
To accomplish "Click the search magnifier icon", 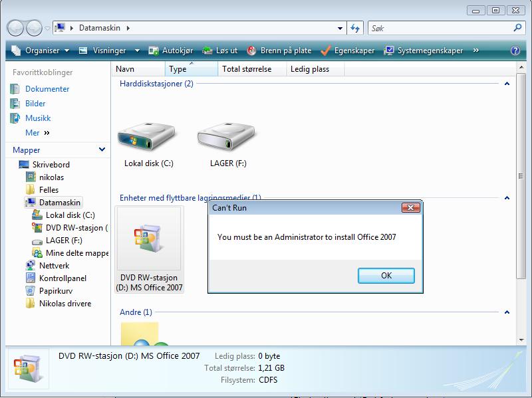I will [517, 28].
